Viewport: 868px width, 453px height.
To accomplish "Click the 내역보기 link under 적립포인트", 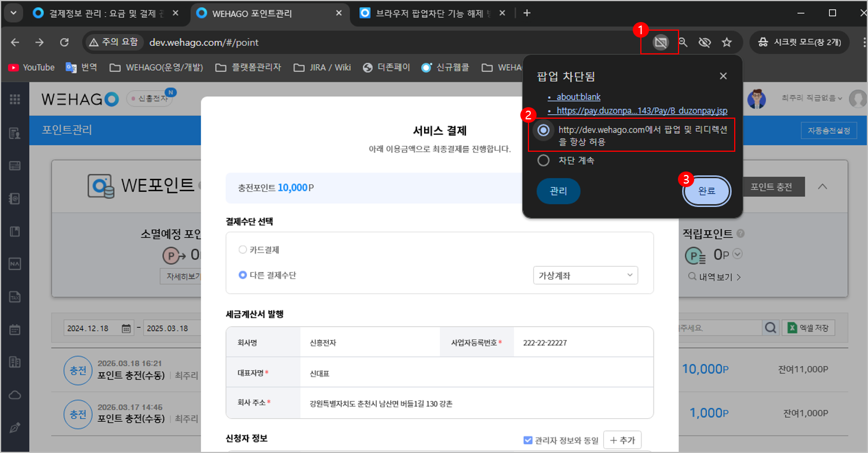I will (x=714, y=277).
